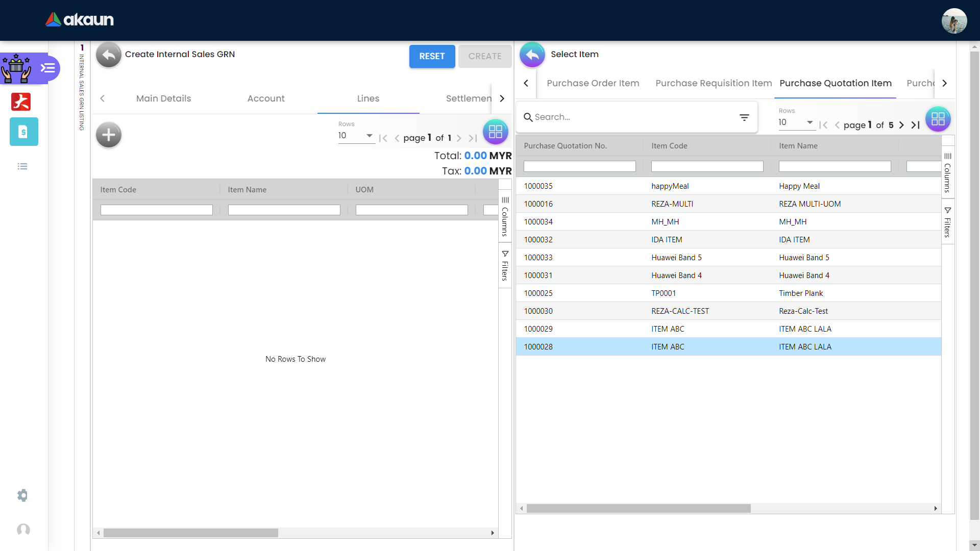Open grid view icon in Select Item panel

click(x=938, y=119)
